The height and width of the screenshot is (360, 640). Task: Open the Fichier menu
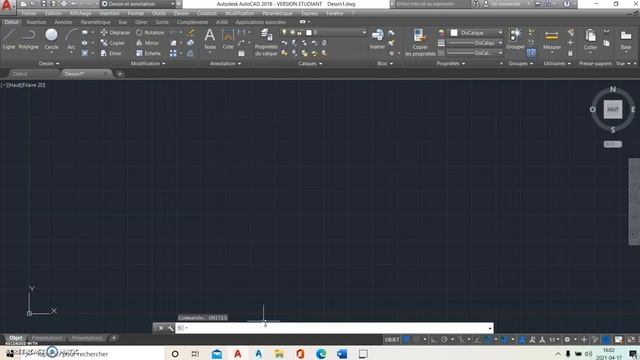(29, 13)
